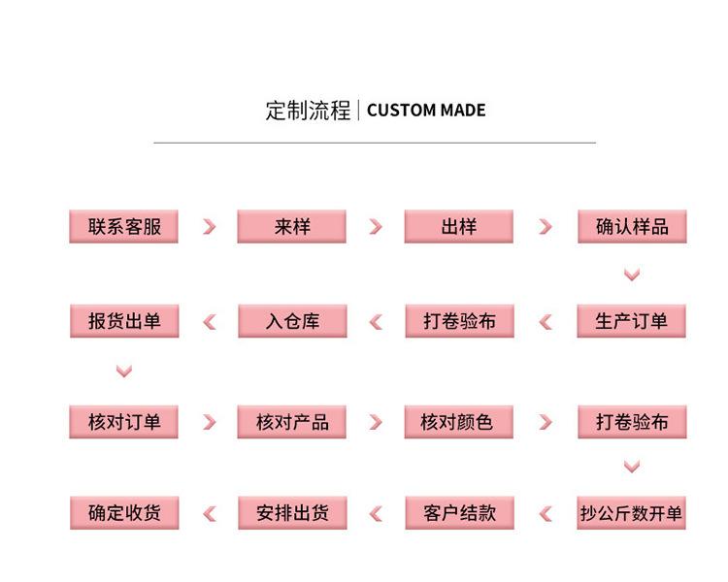The height and width of the screenshot is (582, 728).
Task: Click the left arrow between 生产订单 and 打卷验布
Action: click(x=546, y=322)
